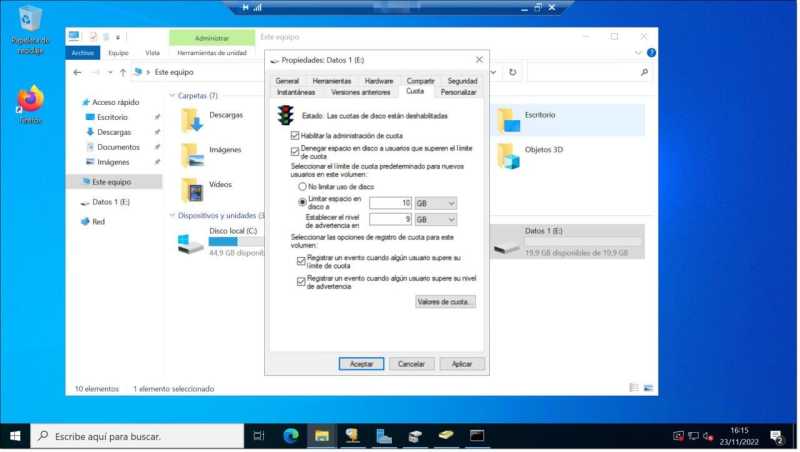The width and height of the screenshot is (800, 452).
Task: Select the Datos 1 (E:) drive tile
Action: point(567,241)
